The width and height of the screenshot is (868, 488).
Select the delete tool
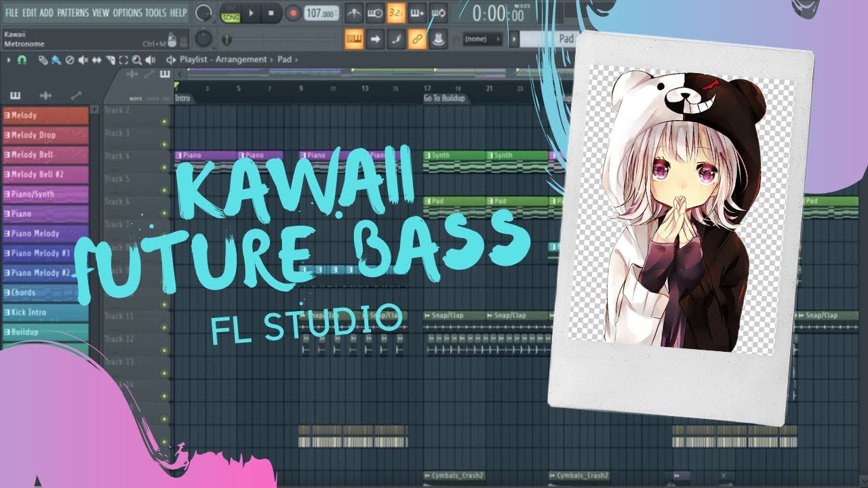[x=69, y=60]
